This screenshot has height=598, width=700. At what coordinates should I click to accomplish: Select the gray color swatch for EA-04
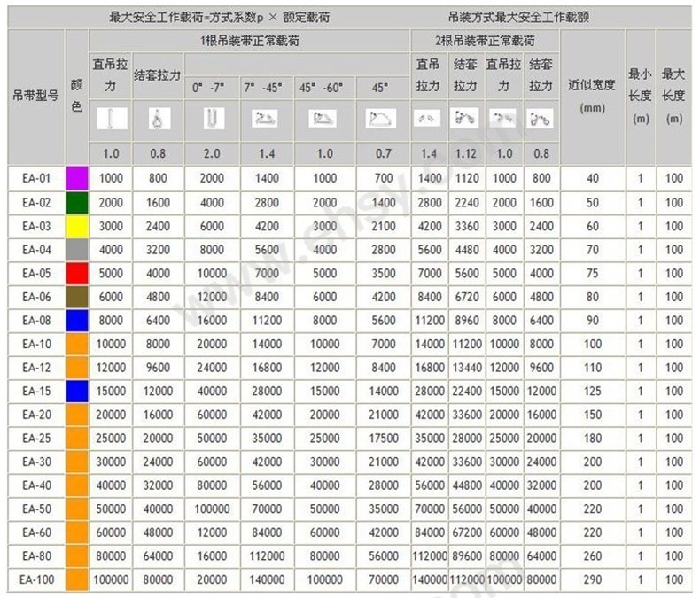77,250
